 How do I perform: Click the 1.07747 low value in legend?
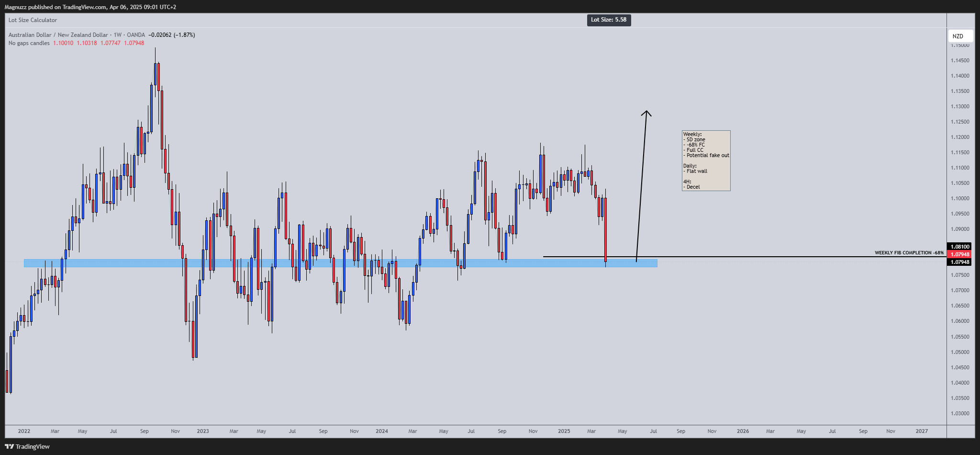[x=110, y=43]
